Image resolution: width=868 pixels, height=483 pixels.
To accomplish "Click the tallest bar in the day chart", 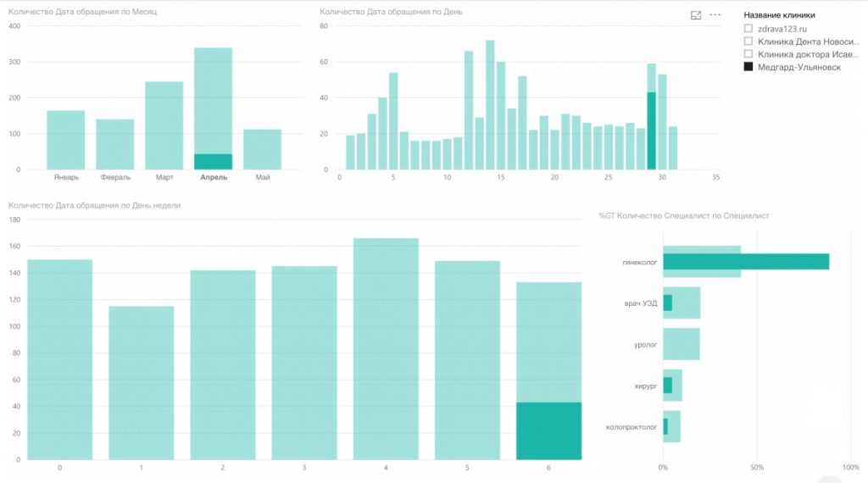I will [x=490, y=104].
